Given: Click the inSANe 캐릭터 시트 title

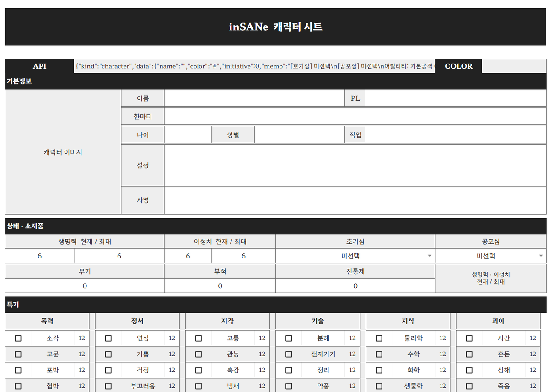Looking at the screenshot, I should tap(276, 27).
